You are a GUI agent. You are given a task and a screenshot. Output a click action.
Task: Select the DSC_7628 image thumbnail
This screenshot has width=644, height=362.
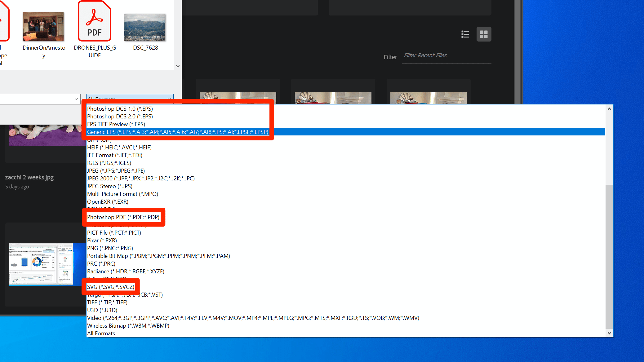[x=145, y=27]
